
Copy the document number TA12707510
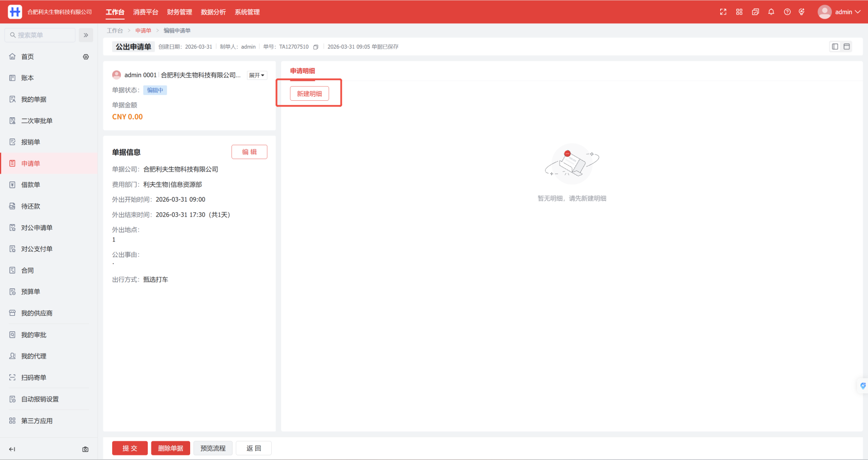pyautogui.click(x=316, y=47)
